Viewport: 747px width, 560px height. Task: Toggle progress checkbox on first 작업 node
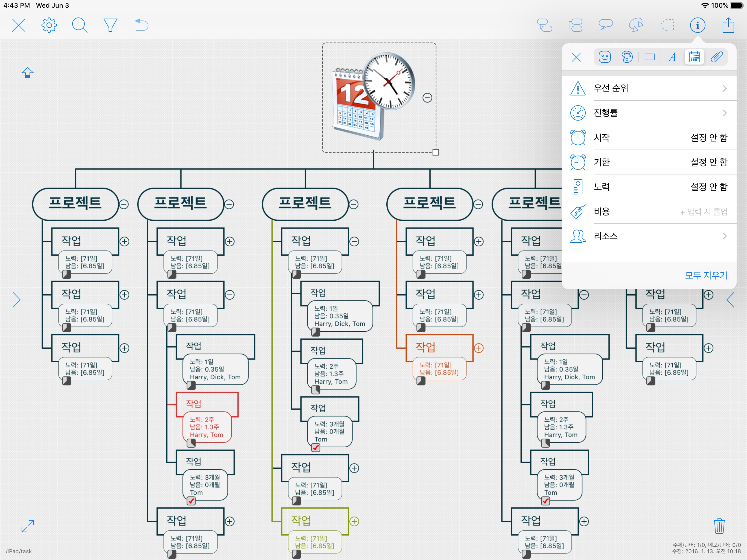point(67,275)
